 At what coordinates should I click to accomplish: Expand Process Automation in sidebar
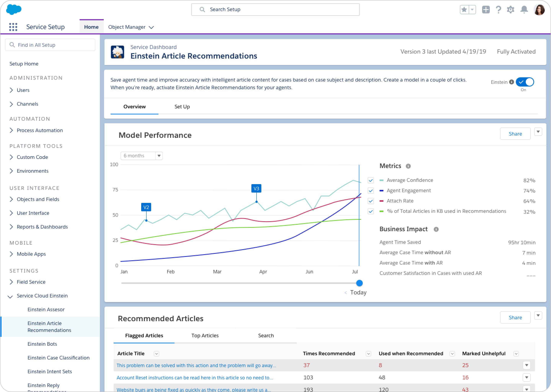[x=11, y=130]
